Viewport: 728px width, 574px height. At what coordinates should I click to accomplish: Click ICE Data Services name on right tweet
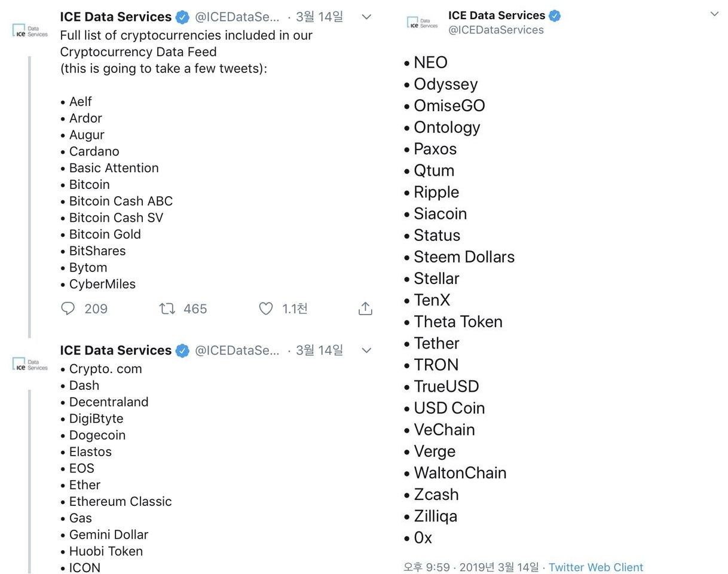(x=497, y=15)
